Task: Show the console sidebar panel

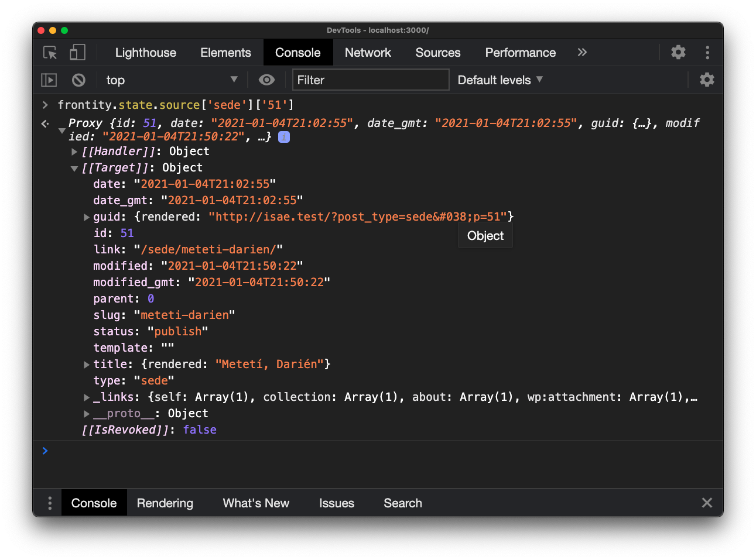Action: [49, 80]
